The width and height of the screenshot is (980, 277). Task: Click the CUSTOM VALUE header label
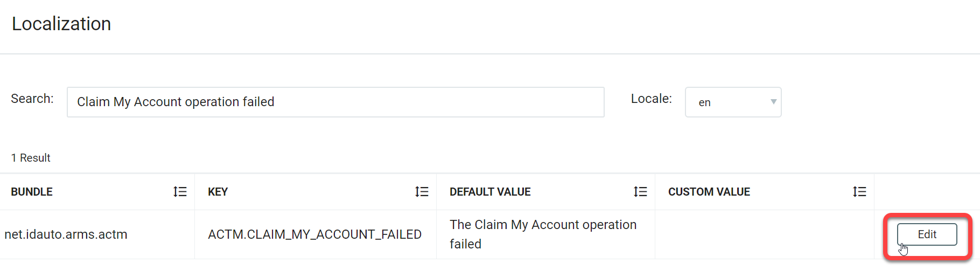[709, 192]
